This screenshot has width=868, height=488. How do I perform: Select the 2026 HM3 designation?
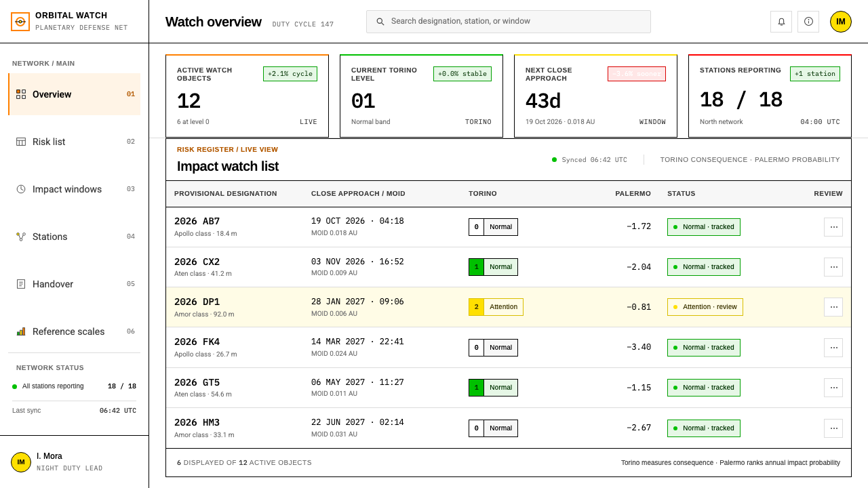tap(197, 422)
